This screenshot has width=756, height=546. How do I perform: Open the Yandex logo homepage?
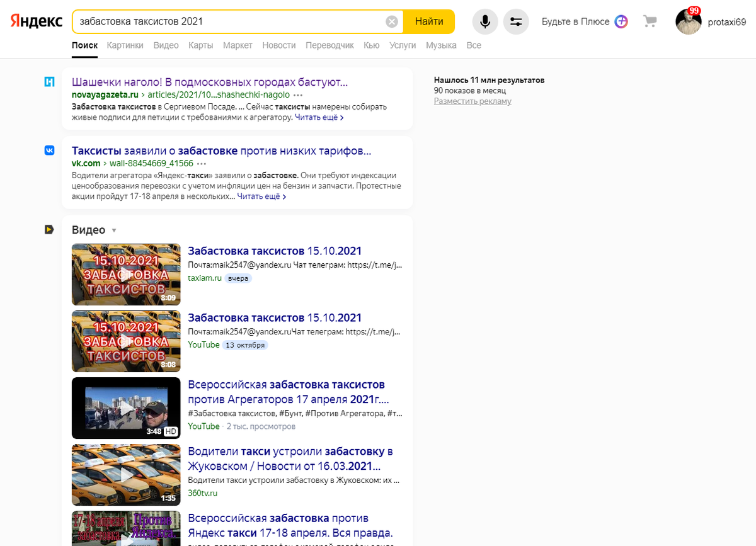pyautogui.click(x=36, y=21)
